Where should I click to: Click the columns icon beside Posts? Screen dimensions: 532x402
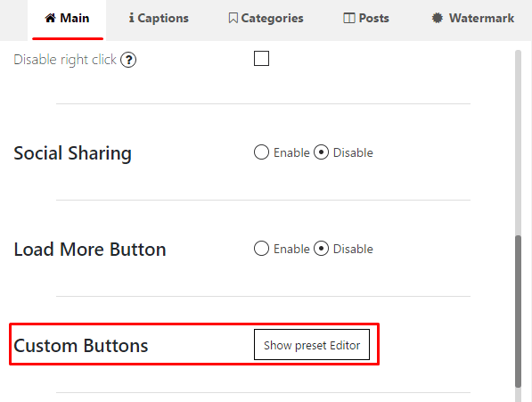point(349,18)
